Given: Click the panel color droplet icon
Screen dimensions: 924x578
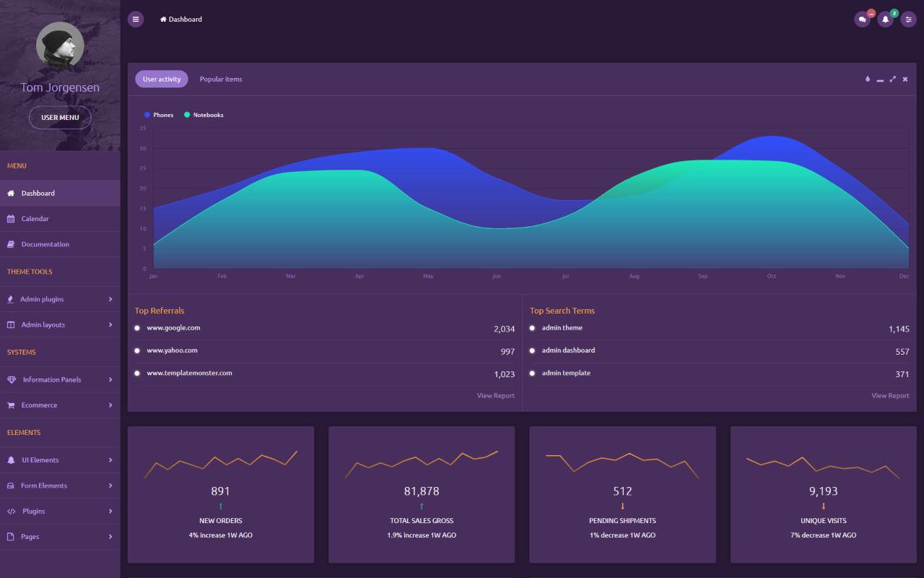Looking at the screenshot, I should [868, 79].
